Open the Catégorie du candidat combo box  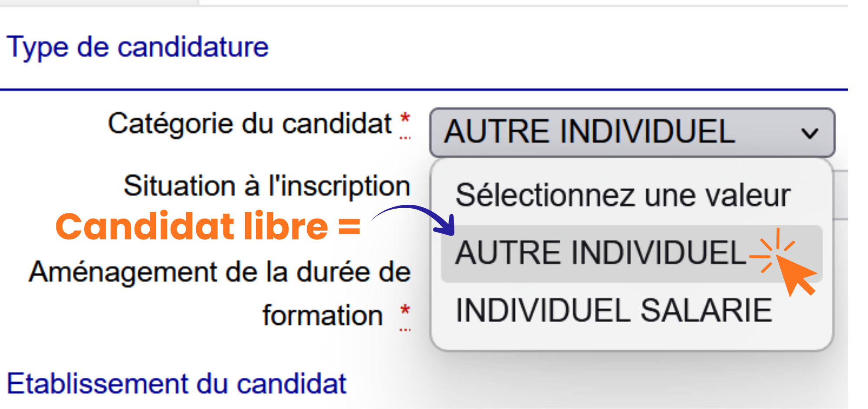pos(608,132)
